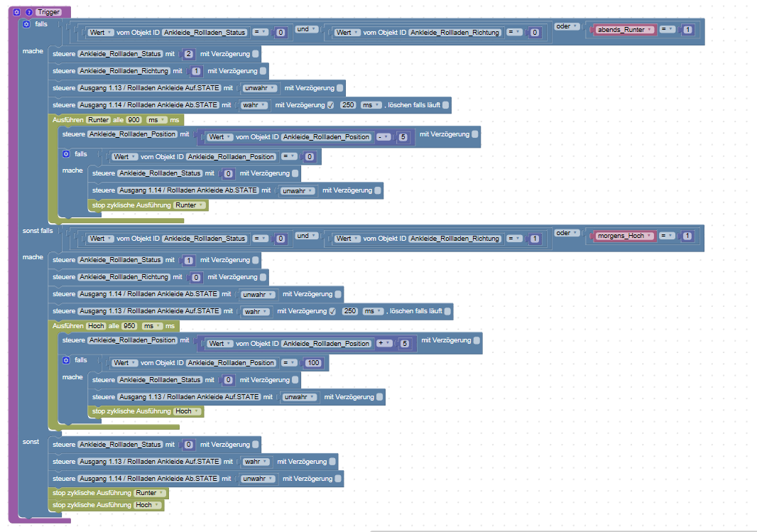
Task: Edit the 900 interval value
Action: 134,120
